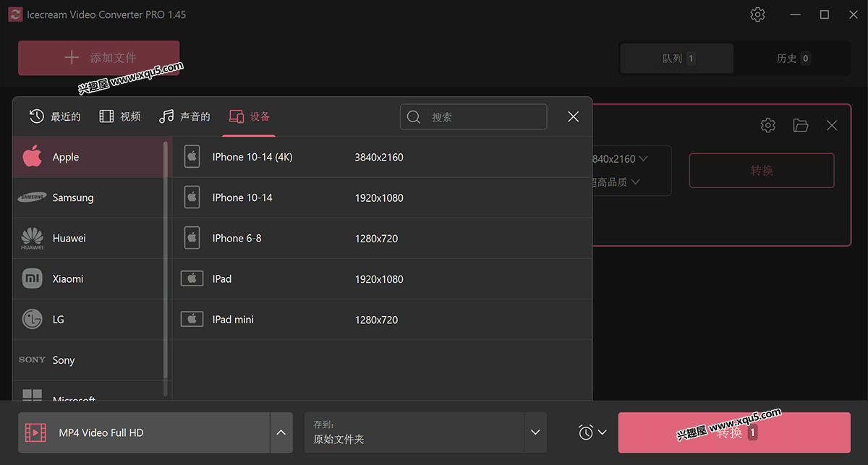This screenshot has width=868, height=465.
Task: Remove the queued file with its X icon
Action: (x=832, y=125)
